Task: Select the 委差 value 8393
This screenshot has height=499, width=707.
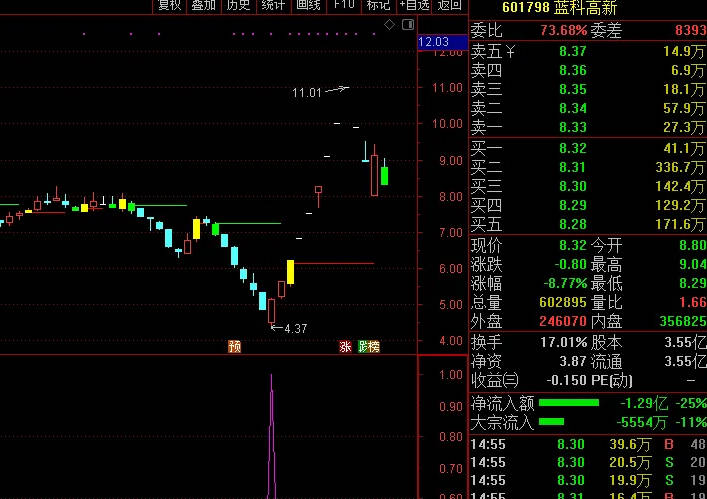Action: [x=691, y=30]
